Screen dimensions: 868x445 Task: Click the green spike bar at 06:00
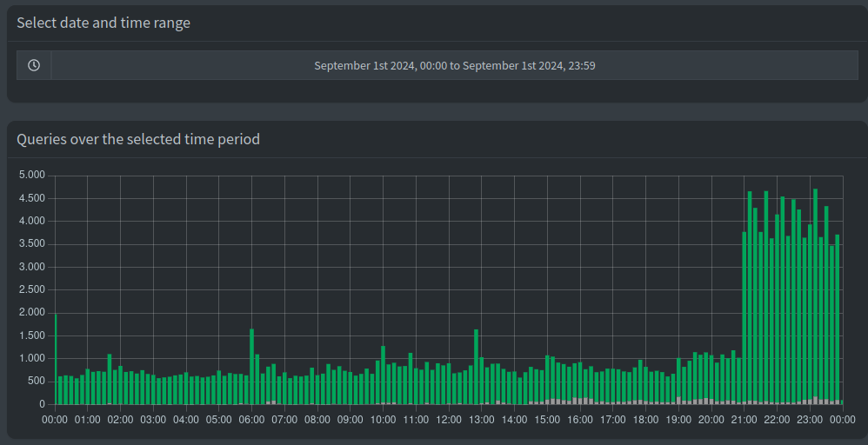pos(252,367)
